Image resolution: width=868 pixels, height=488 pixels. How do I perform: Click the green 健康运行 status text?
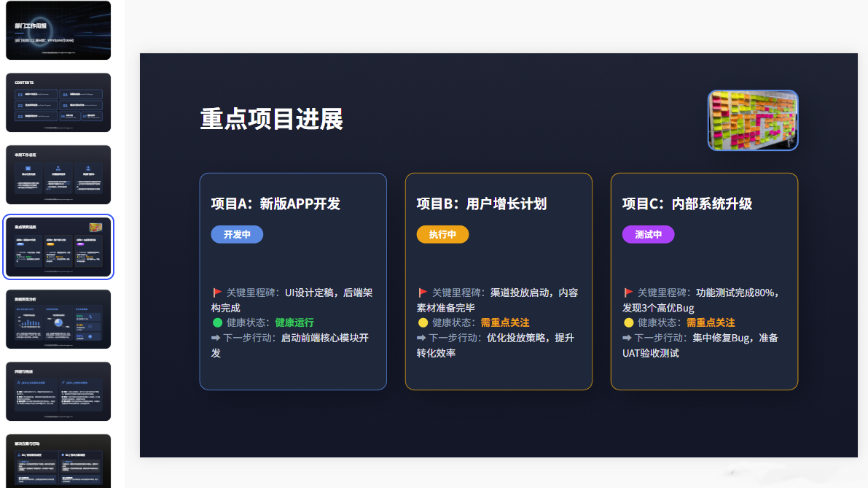point(294,322)
